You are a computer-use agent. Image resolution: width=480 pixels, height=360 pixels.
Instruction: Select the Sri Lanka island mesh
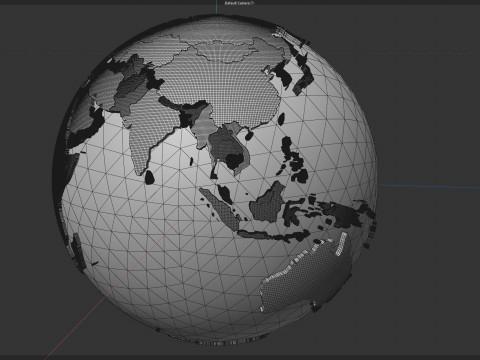tap(150, 177)
